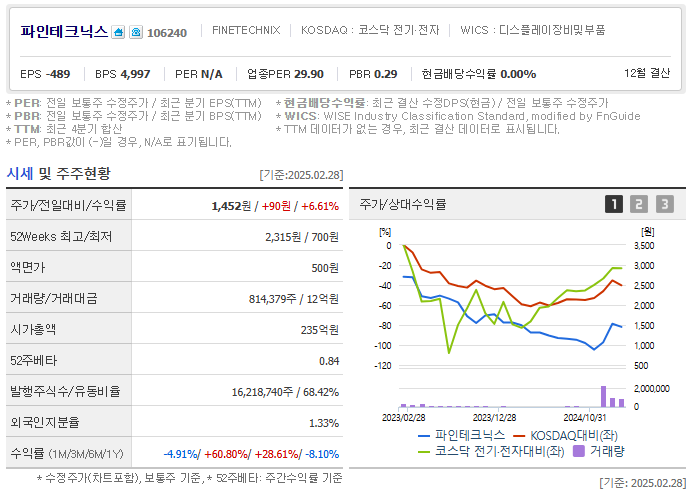This screenshot has height=491, width=689.
Task: Click the home icon next to 파인테크닉스
Action: (118, 32)
